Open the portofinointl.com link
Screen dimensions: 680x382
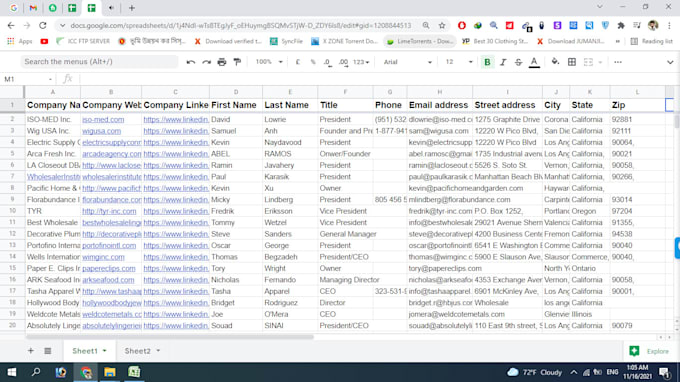pyautogui.click(x=109, y=245)
